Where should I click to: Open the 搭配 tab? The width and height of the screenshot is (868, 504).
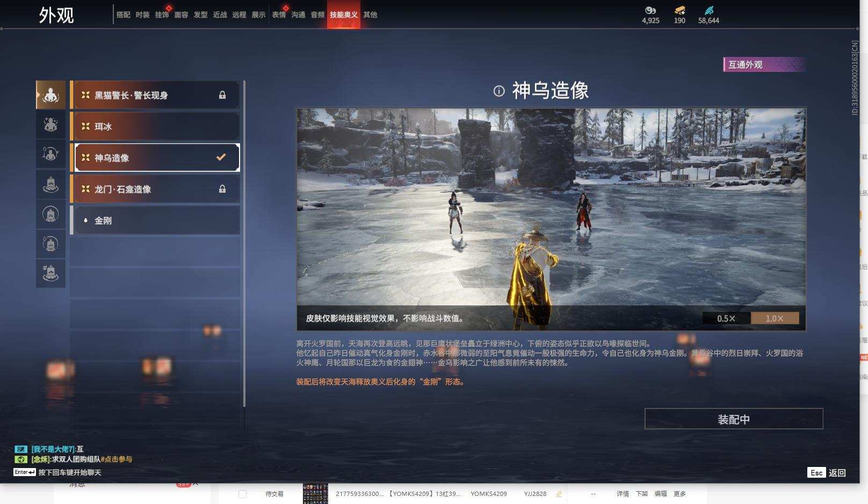coord(123,14)
